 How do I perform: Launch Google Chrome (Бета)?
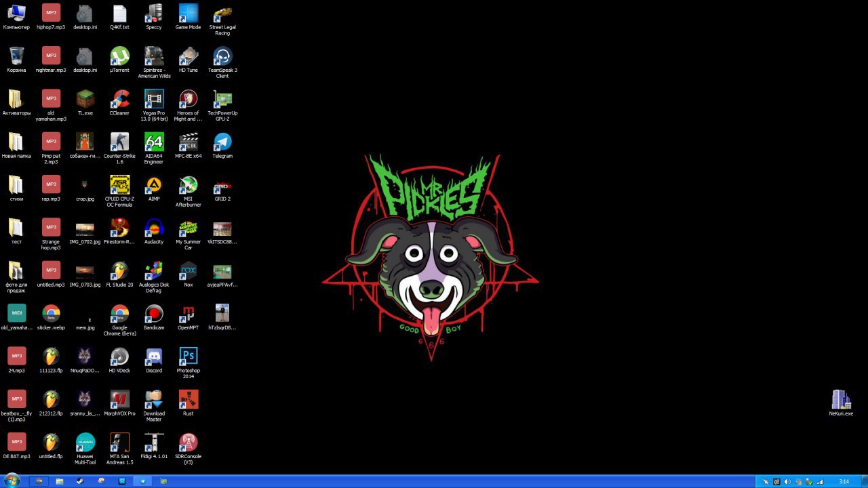tap(119, 320)
